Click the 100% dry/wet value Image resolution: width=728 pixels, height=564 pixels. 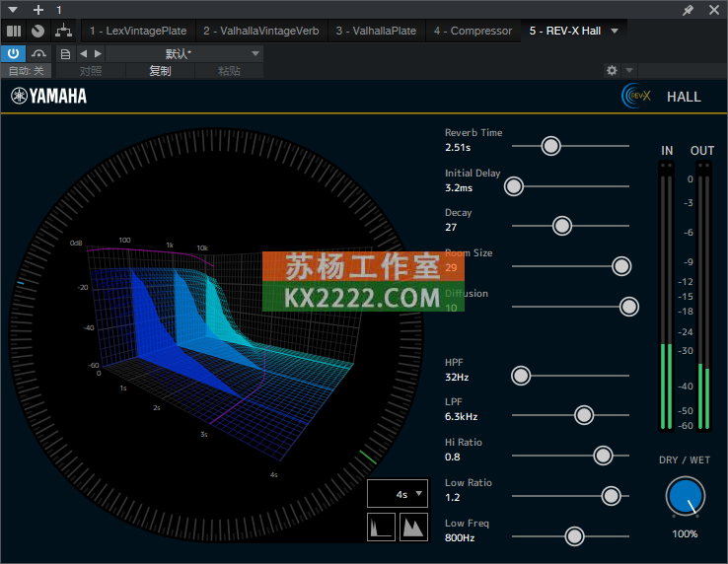tap(685, 533)
